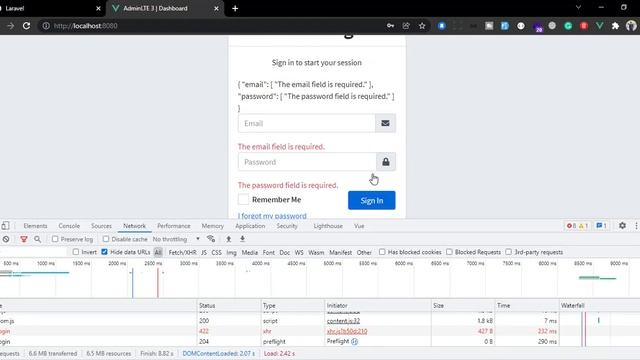Enable Disable cache checkbox
The height and width of the screenshot is (360, 640).
[x=106, y=239]
